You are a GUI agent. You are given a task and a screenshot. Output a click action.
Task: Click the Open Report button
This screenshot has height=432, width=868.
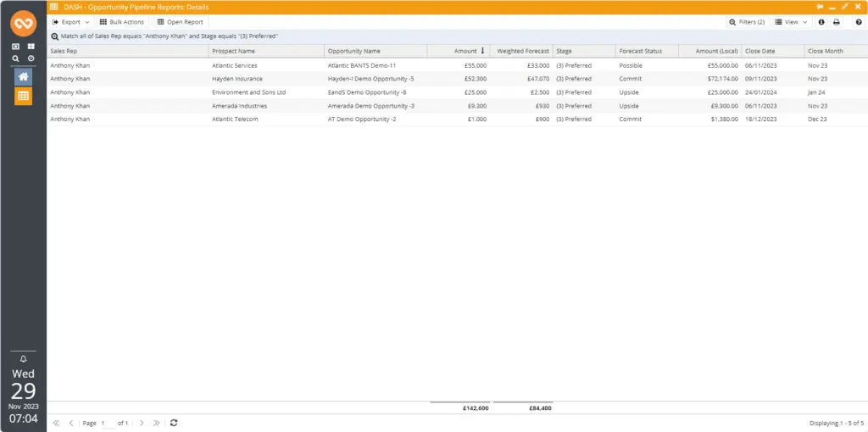point(181,22)
